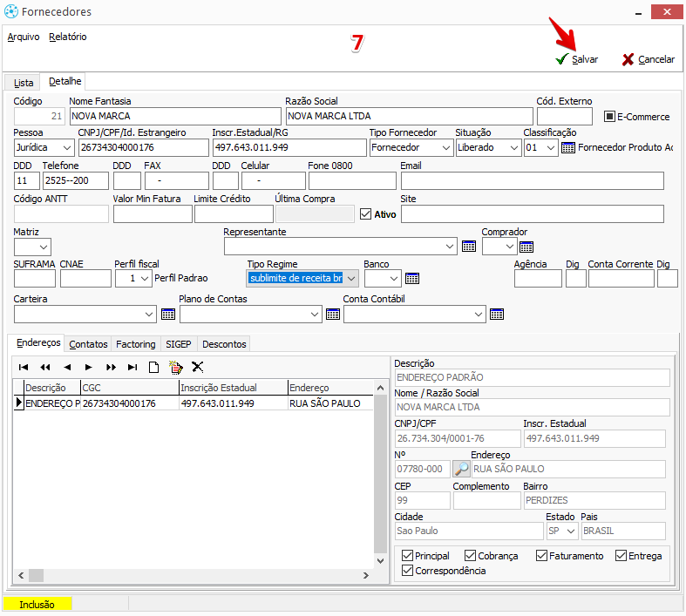The image size is (686, 616).
Task: Toggle the Faturamento address checkbox
Action: coord(541,556)
